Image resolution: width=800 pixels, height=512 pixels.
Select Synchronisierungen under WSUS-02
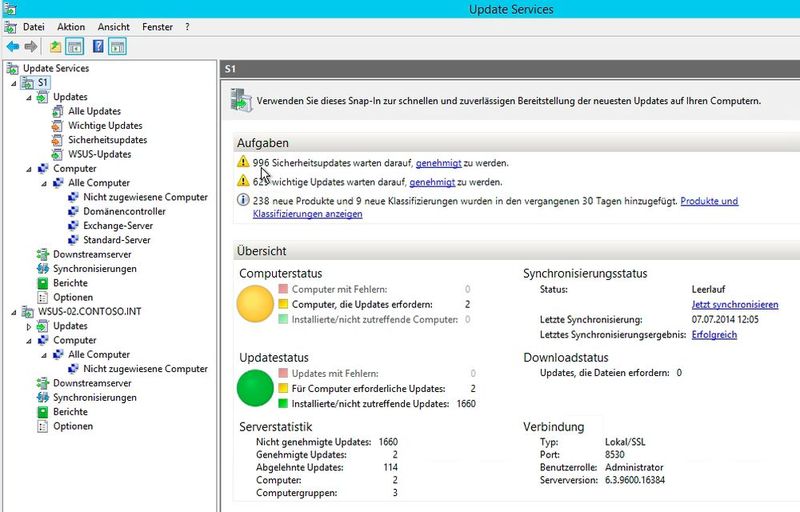click(94, 397)
